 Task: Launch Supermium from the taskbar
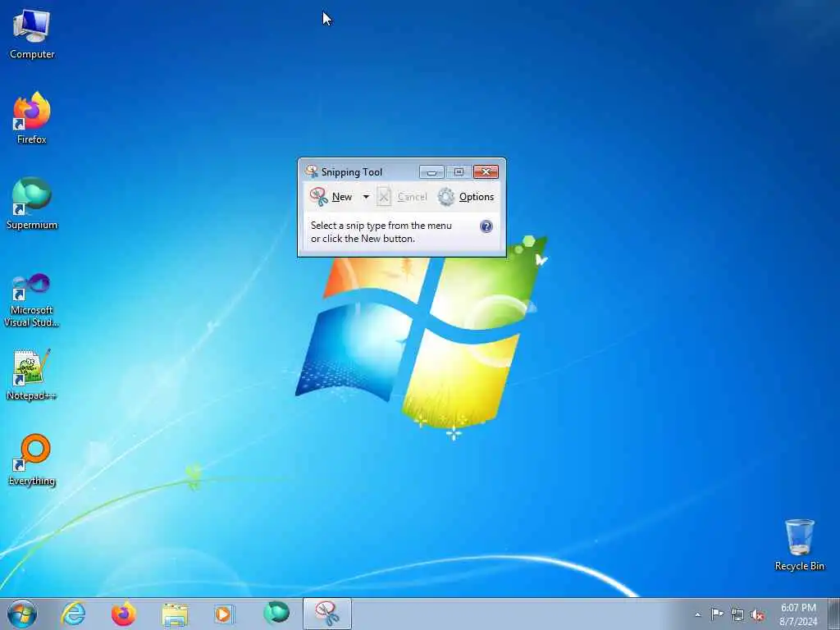pos(276,613)
